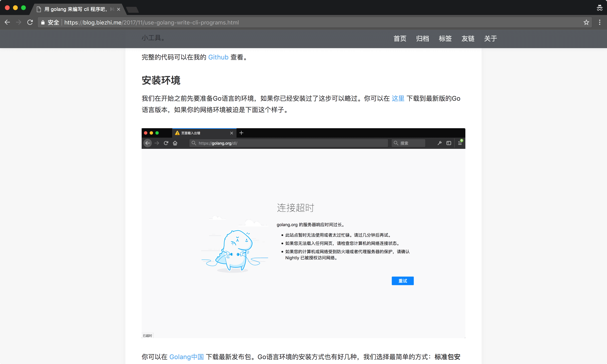The height and width of the screenshot is (364, 607).
Task: Select the golang cli article tab
Action: coord(76,9)
